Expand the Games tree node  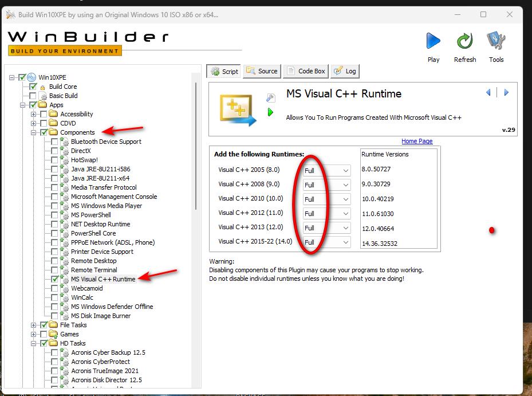pyautogui.click(x=33, y=334)
